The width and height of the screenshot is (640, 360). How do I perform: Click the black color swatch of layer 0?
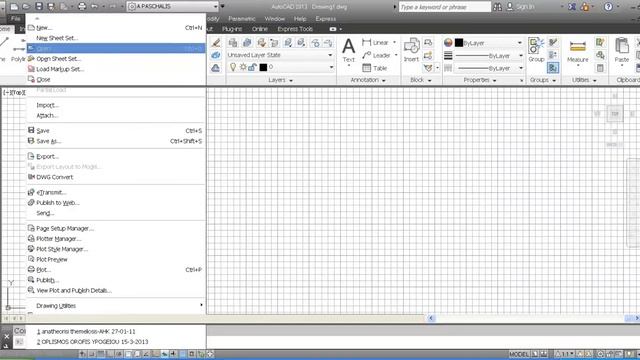coord(263,67)
